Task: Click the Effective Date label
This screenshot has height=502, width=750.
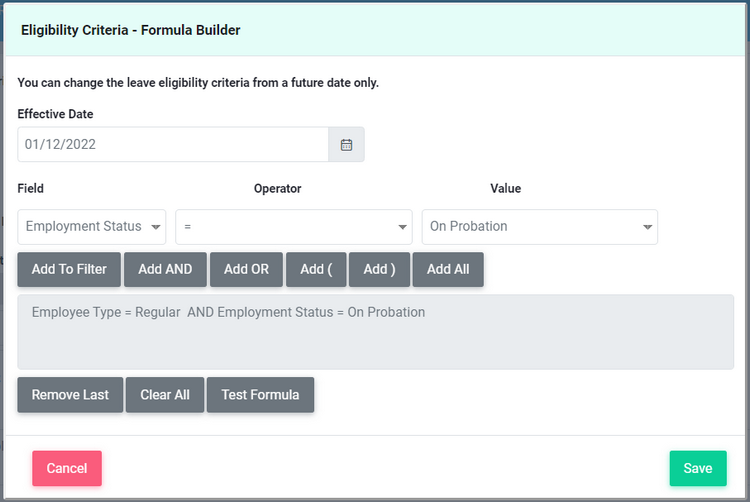Action: (x=55, y=114)
